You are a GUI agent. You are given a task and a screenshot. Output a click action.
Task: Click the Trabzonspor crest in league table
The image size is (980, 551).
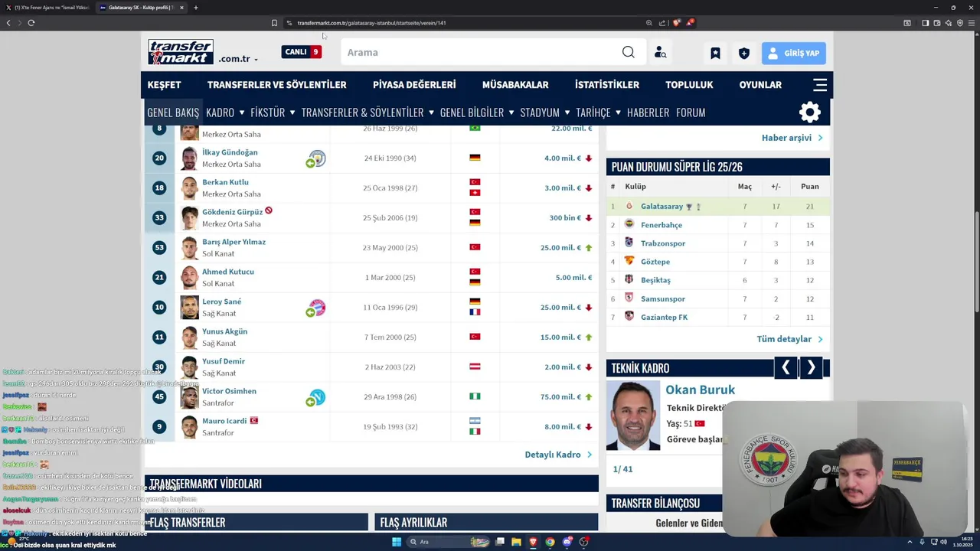(x=629, y=243)
